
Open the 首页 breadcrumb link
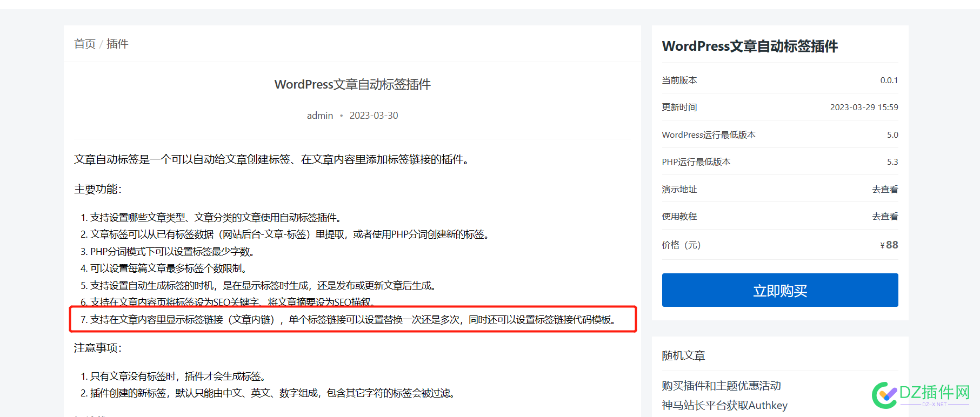pyautogui.click(x=85, y=44)
